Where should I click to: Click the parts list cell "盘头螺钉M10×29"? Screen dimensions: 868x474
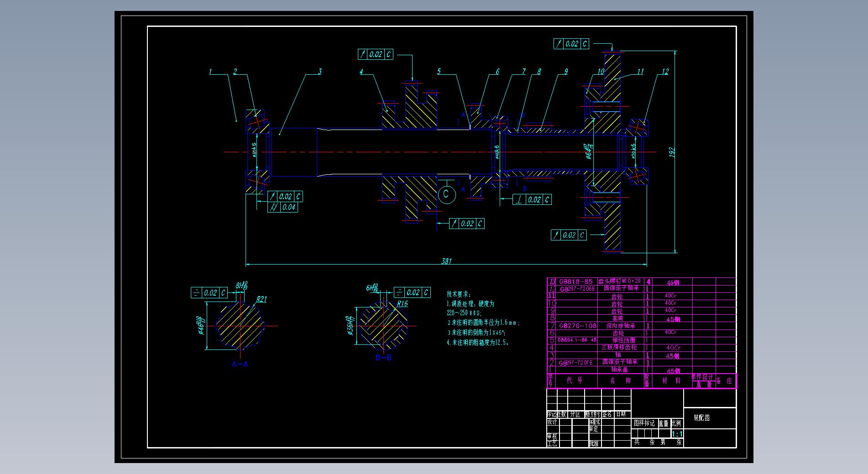coord(619,281)
